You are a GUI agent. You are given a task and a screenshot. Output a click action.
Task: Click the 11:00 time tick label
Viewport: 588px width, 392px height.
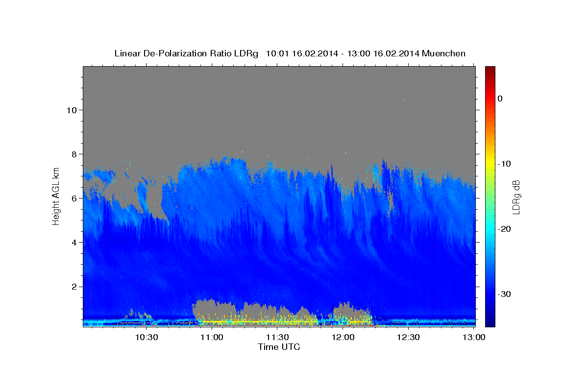(x=212, y=337)
